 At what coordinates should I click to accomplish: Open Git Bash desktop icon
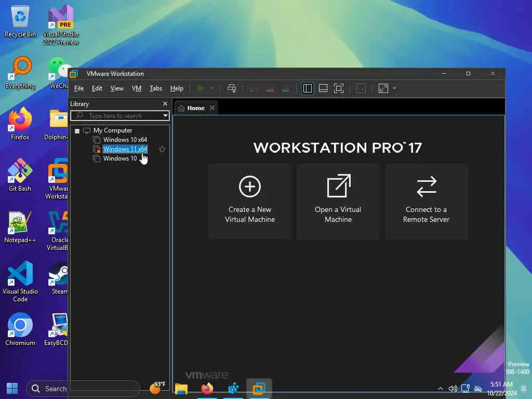tap(20, 176)
